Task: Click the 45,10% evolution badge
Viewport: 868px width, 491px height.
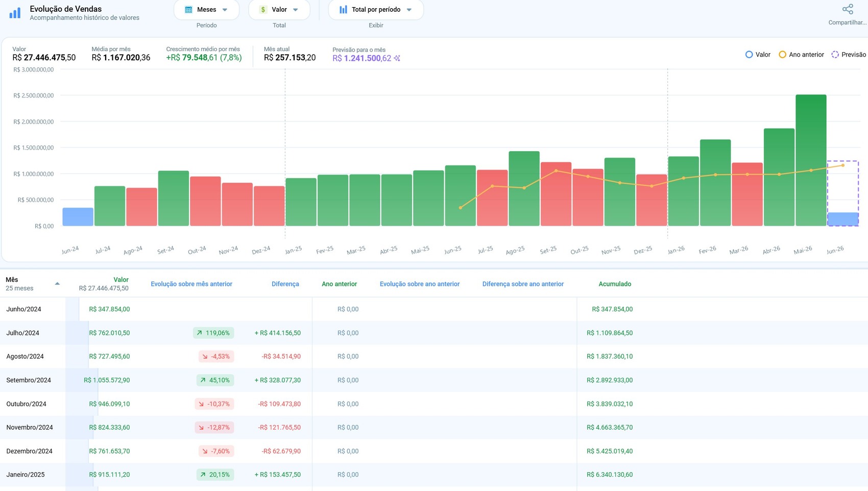Action: pos(214,380)
